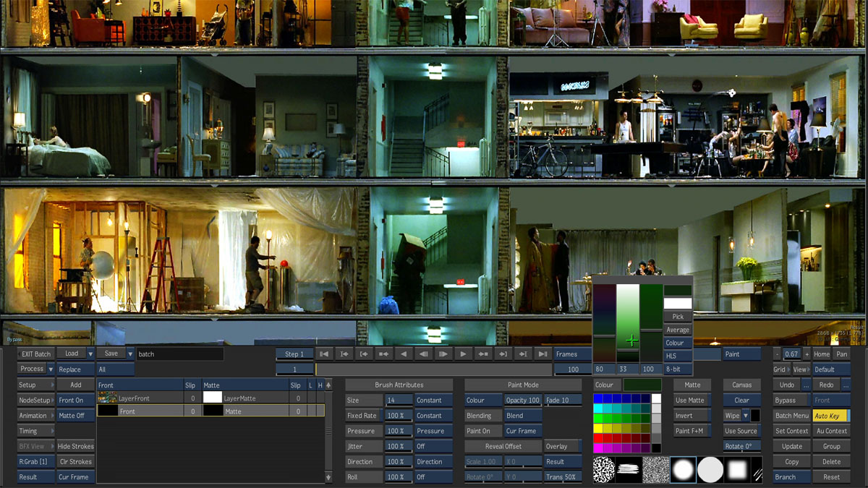Viewport: 868px width, 488px height.
Task: Select the soft square brush
Action: click(x=737, y=470)
